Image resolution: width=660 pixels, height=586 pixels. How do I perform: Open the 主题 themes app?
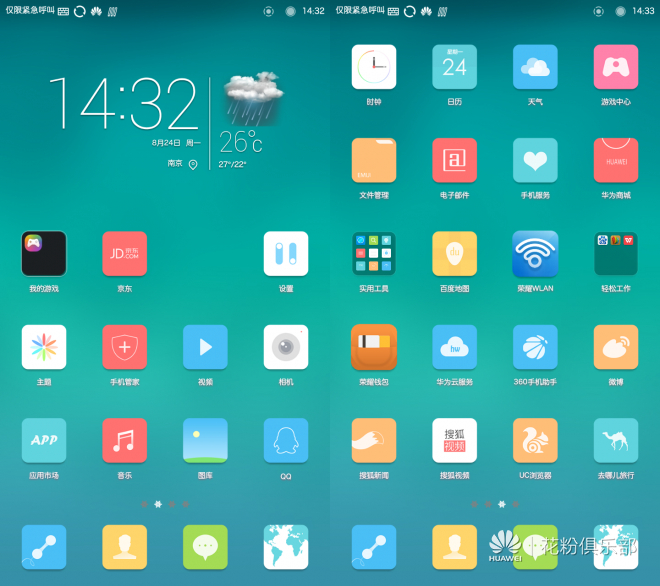(x=44, y=347)
